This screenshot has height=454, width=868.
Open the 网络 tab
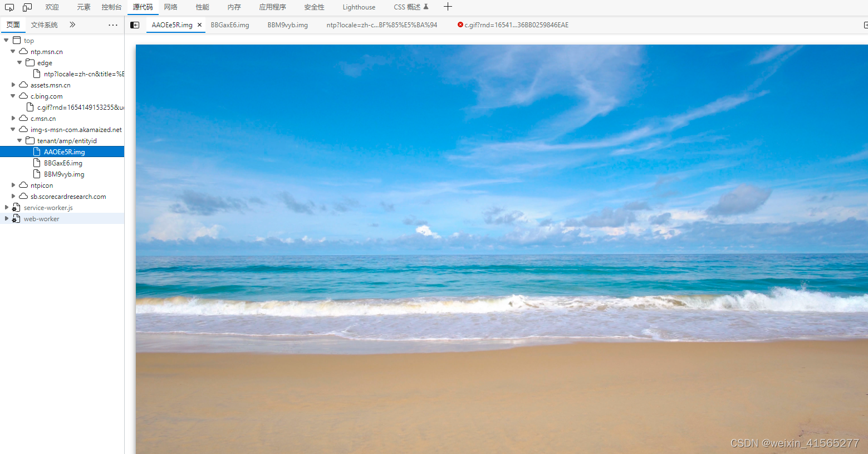tap(170, 7)
